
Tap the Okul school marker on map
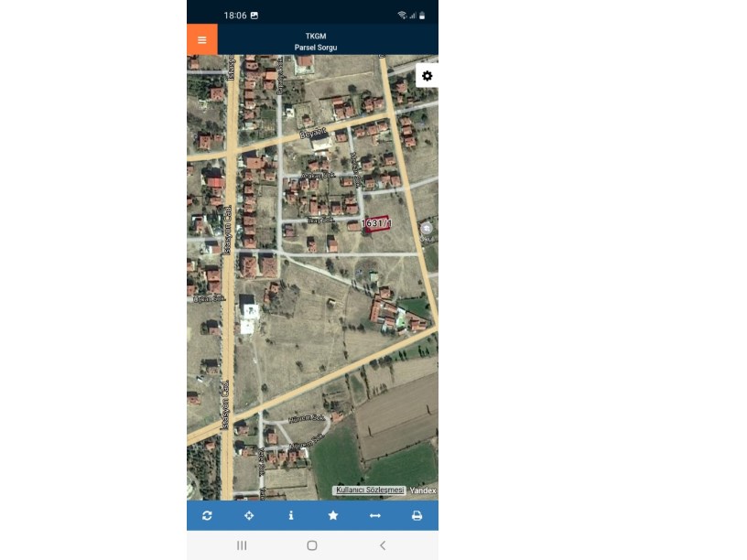pyautogui.click(x=427, y=232)
